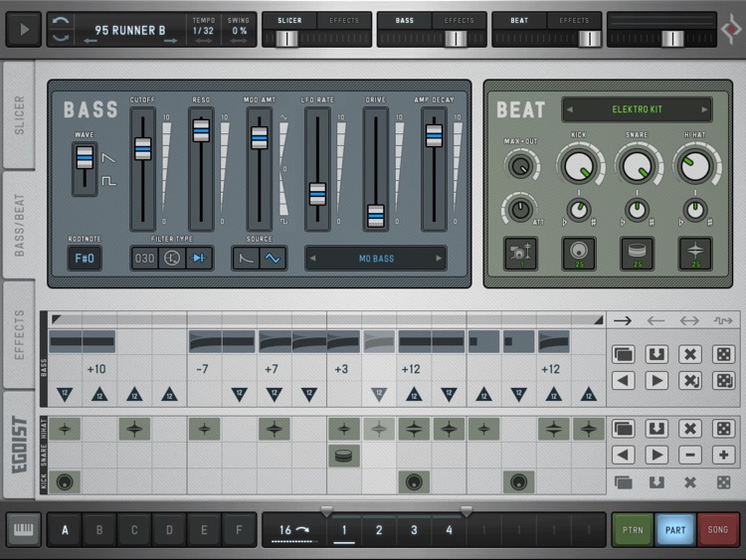The height and width of the screenshot is (560, 746).
Task: Select the drum kit all-parts icon
Action: (520, 253)
